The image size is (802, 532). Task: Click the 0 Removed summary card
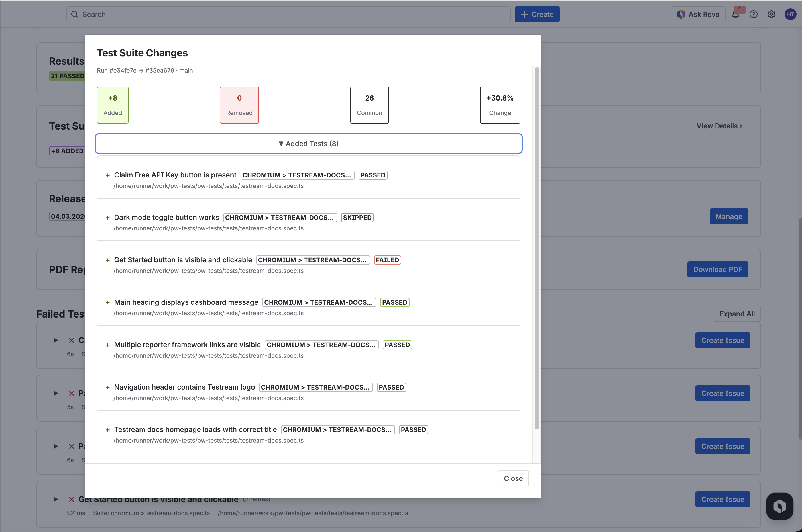click(x=239, y=105)
